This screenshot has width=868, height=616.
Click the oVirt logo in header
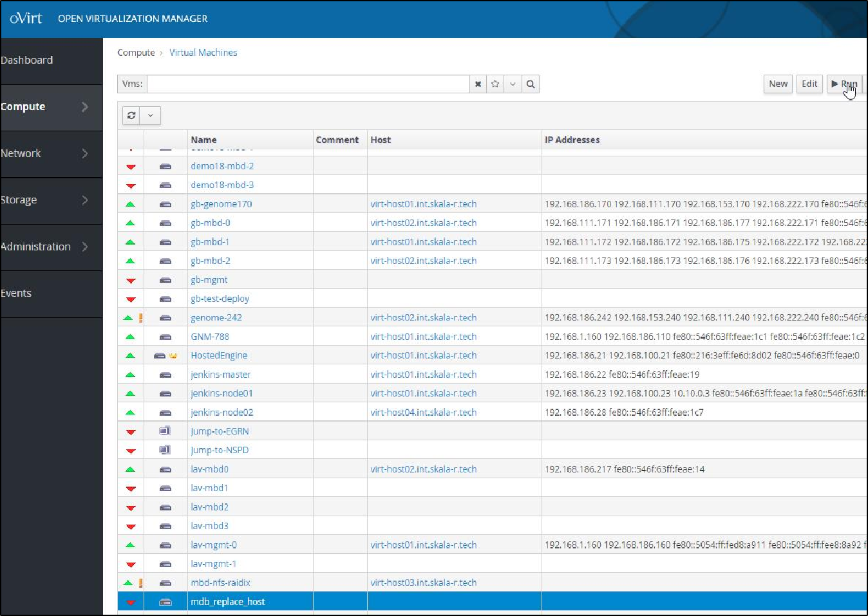[26, 18]
